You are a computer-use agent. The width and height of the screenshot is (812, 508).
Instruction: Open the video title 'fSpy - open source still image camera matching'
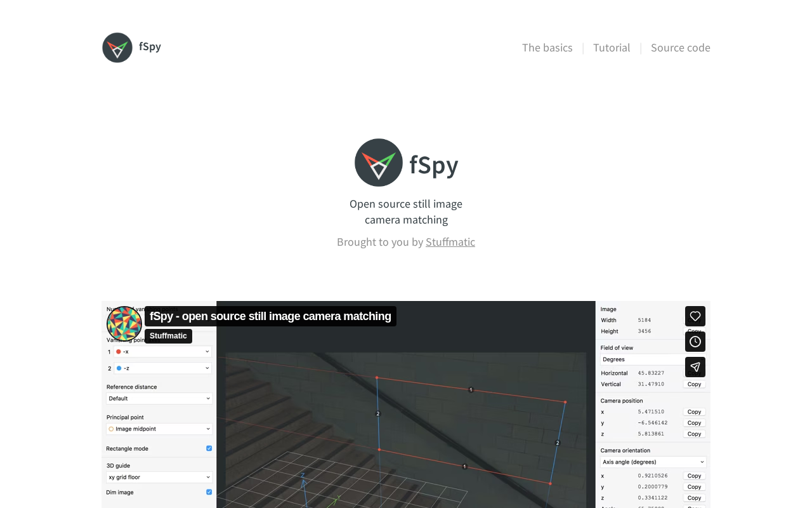coord(270,316)
